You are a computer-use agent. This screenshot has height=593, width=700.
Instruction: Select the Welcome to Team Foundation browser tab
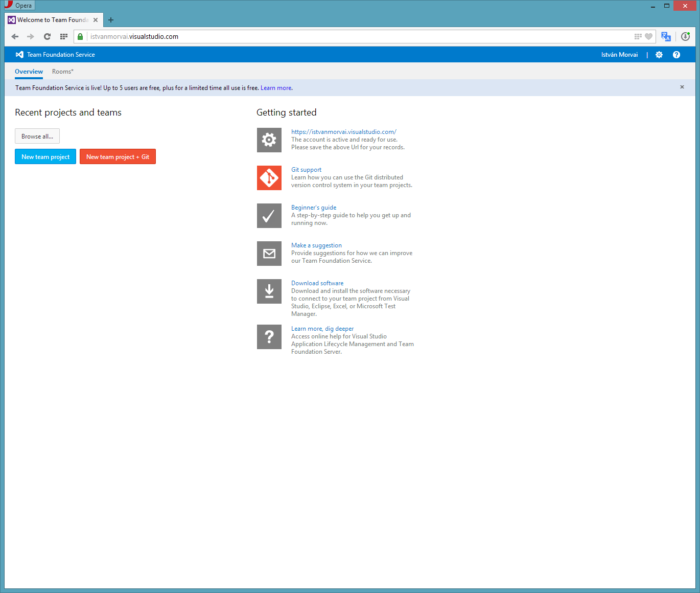pyautogui.click(x=53, y=20)
